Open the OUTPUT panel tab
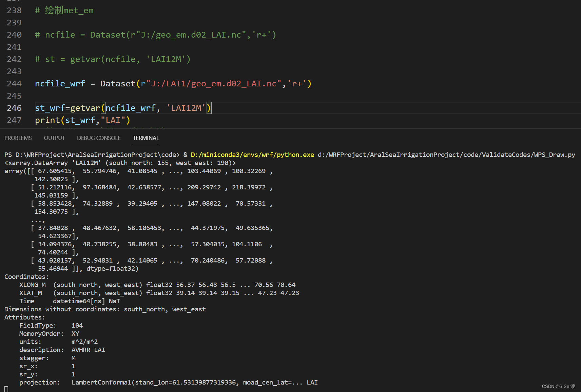 54,138
